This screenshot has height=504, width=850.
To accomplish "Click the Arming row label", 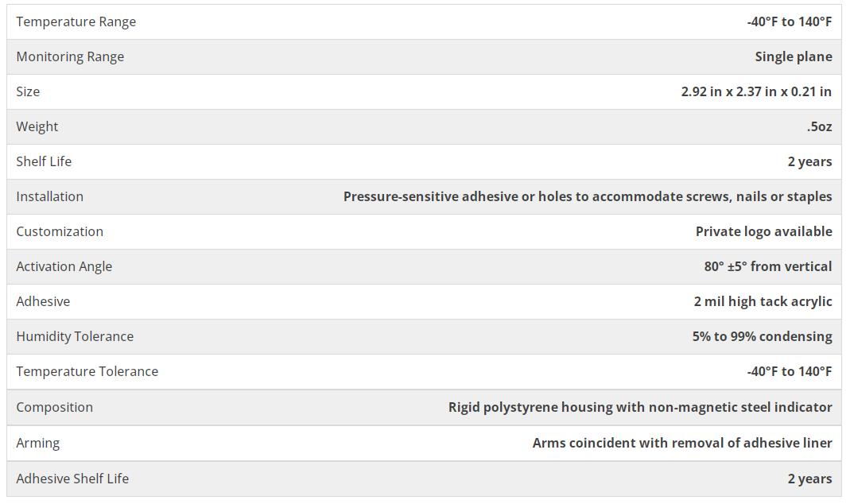I will (x=37, y=443).
